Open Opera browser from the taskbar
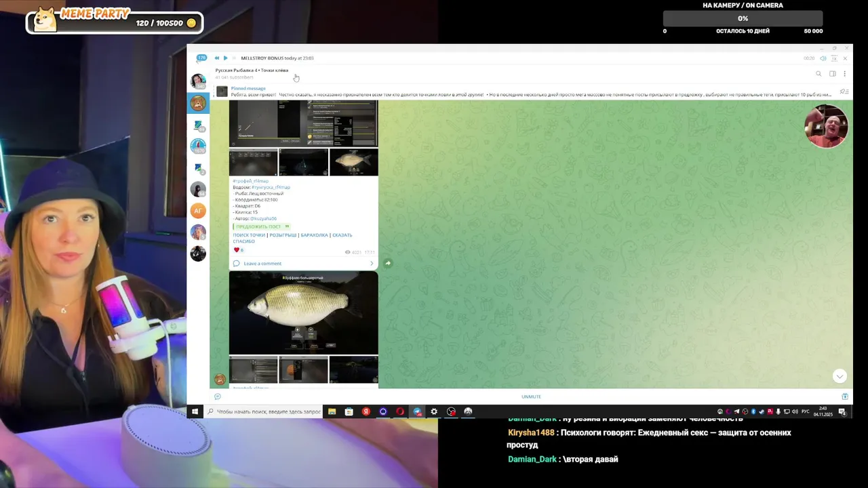Image resolution: width=868 pixels, height=488 pixels. pos(400,411)
